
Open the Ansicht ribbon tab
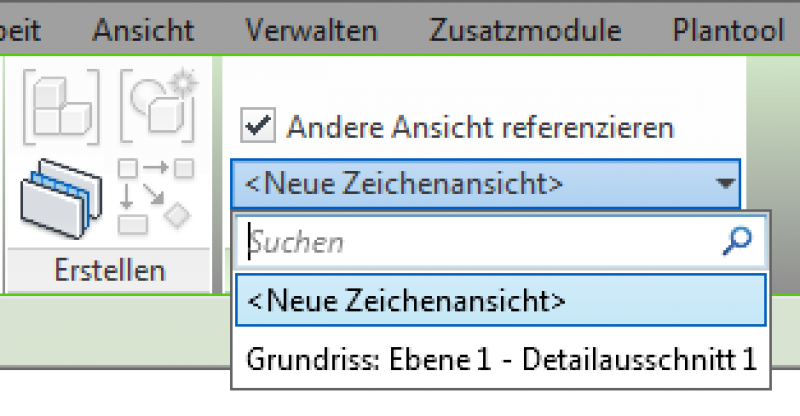coord(143,30)
